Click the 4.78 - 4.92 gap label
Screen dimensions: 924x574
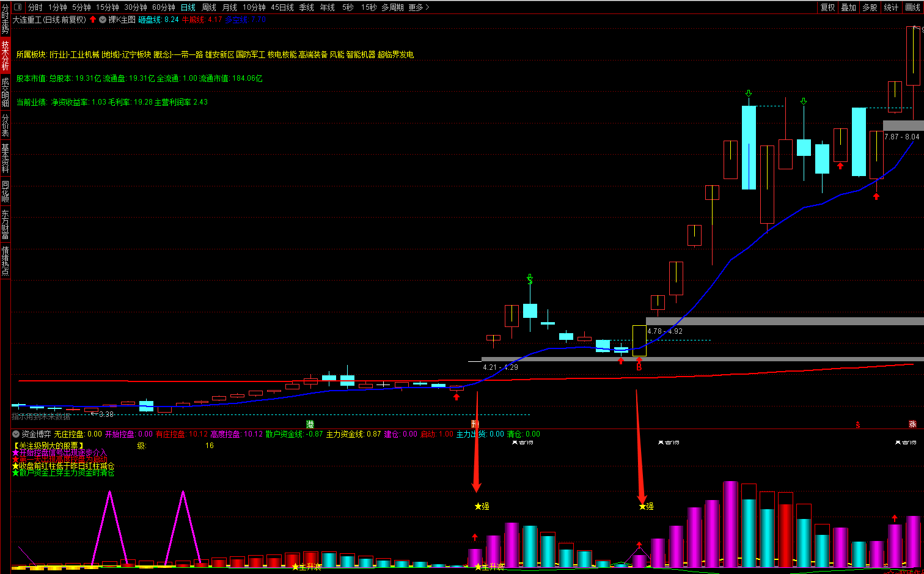pyautogui.click(x=665, y=331)
